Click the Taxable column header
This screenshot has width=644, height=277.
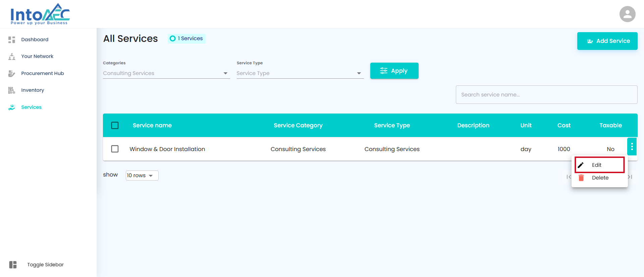pos(610,125)
